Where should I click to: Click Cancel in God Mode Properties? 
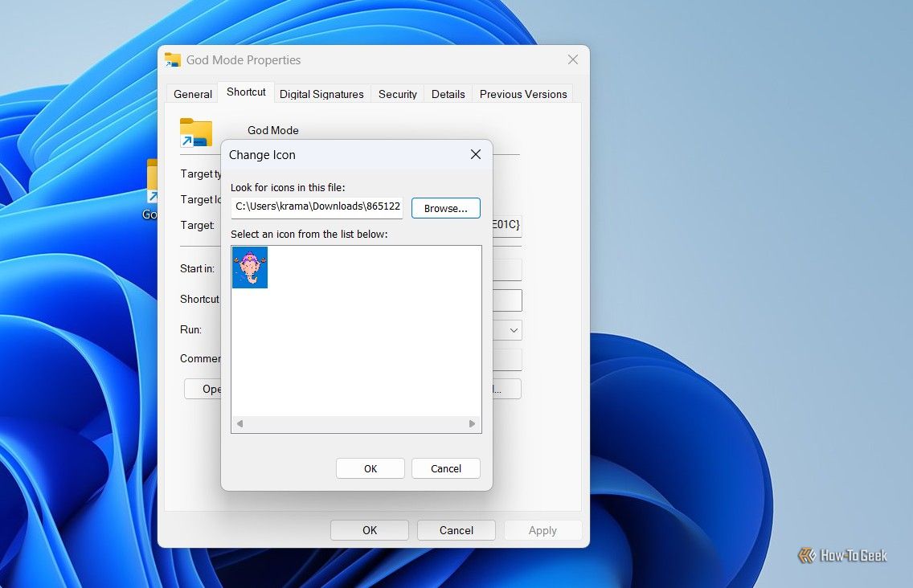pos(456,530)
